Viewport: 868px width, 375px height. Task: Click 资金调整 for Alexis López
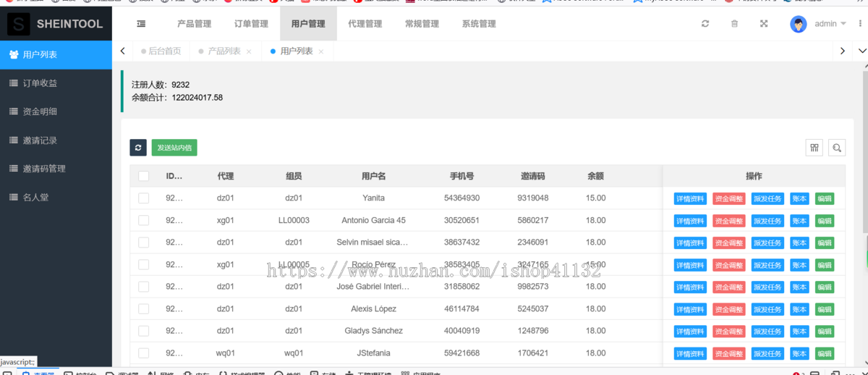pyautogui.click(x=729, y=310)
